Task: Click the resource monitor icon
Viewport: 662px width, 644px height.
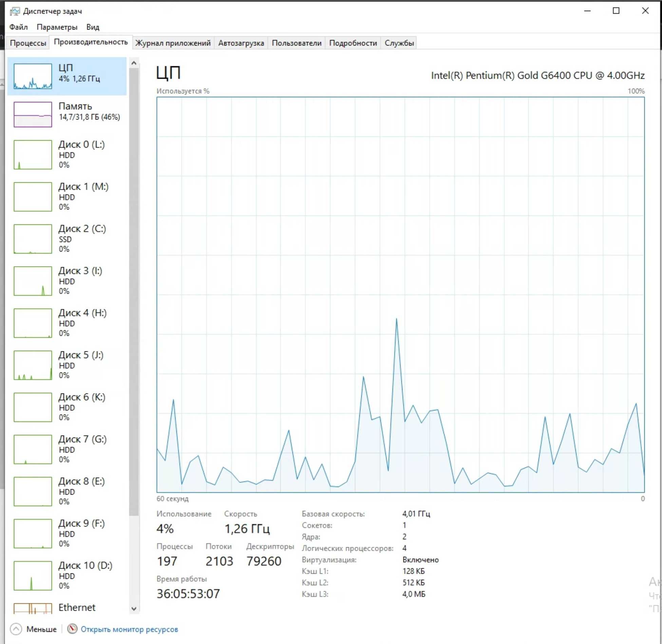Action: pos(72,629)
